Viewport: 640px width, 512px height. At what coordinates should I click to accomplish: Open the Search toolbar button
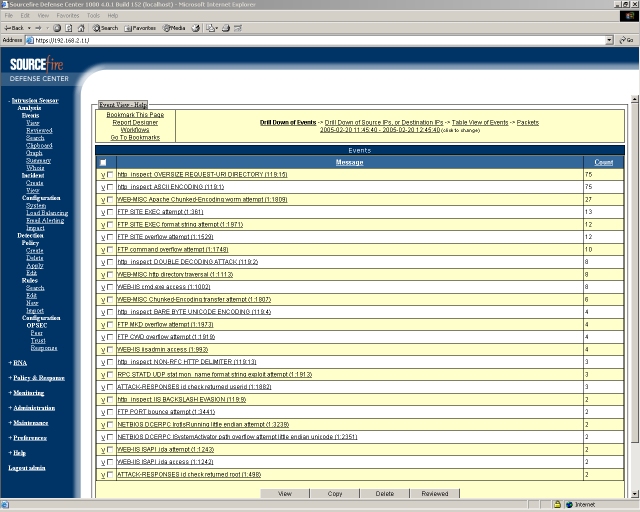click(x=105, y=28)
